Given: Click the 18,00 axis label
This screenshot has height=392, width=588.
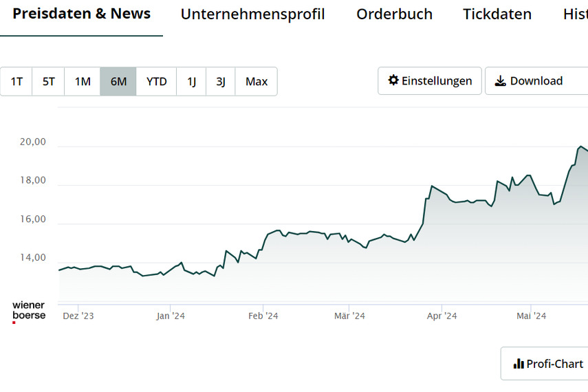Looking at the screenshot, I should coord(32,180).
